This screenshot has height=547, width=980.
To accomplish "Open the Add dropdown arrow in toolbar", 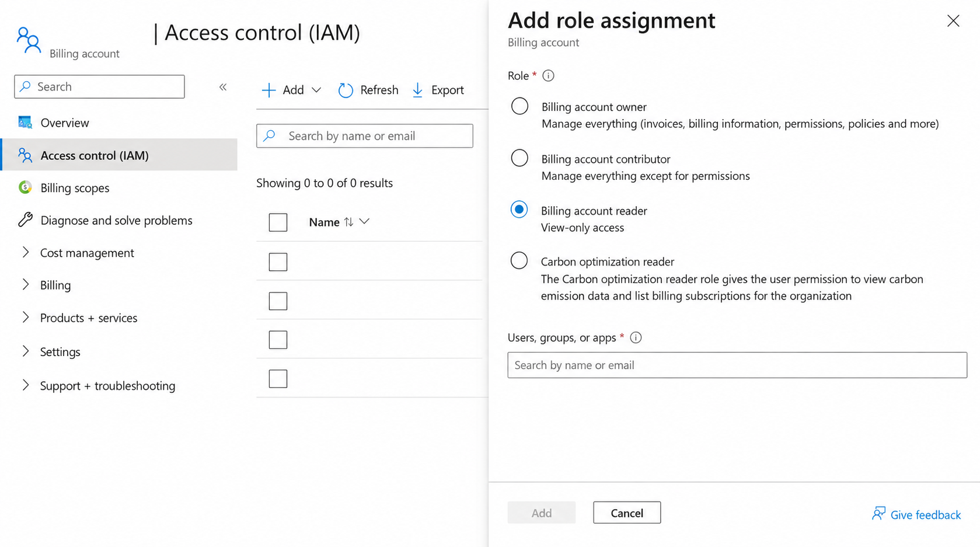I will [316, 90].
